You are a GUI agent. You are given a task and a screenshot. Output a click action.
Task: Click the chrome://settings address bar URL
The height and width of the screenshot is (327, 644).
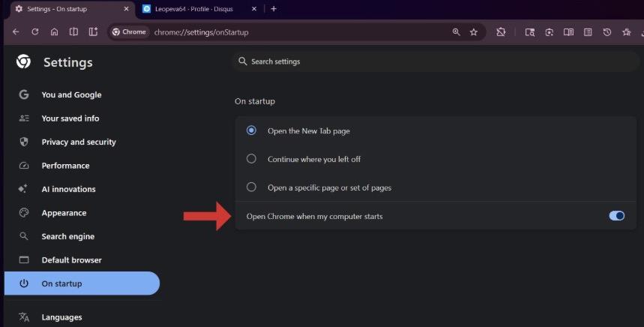point(201,32)
